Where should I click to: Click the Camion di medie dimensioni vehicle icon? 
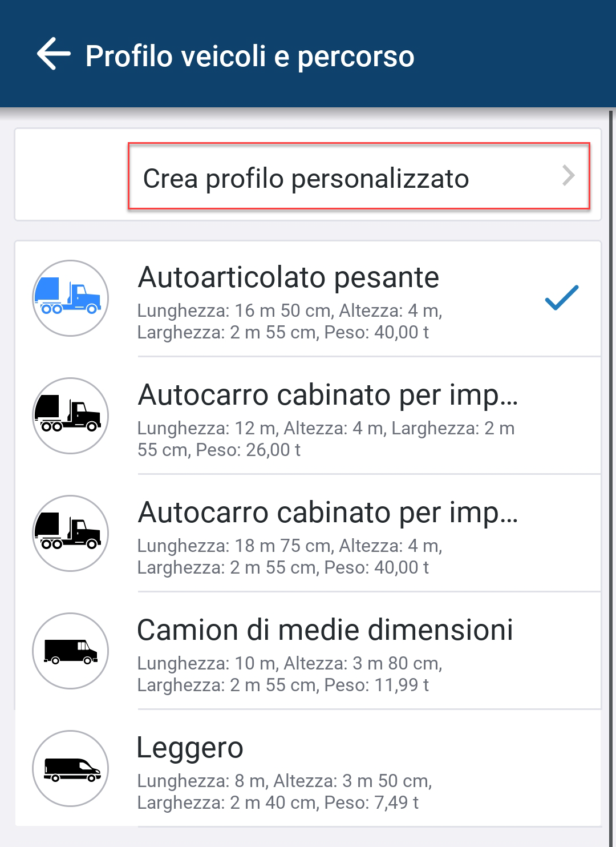70,651
